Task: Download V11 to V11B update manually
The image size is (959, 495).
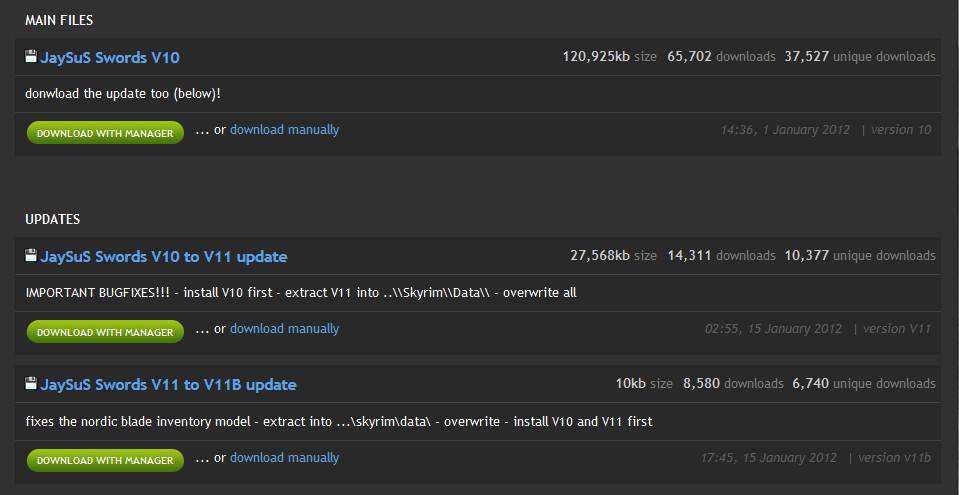Action: tap(284, 458)
